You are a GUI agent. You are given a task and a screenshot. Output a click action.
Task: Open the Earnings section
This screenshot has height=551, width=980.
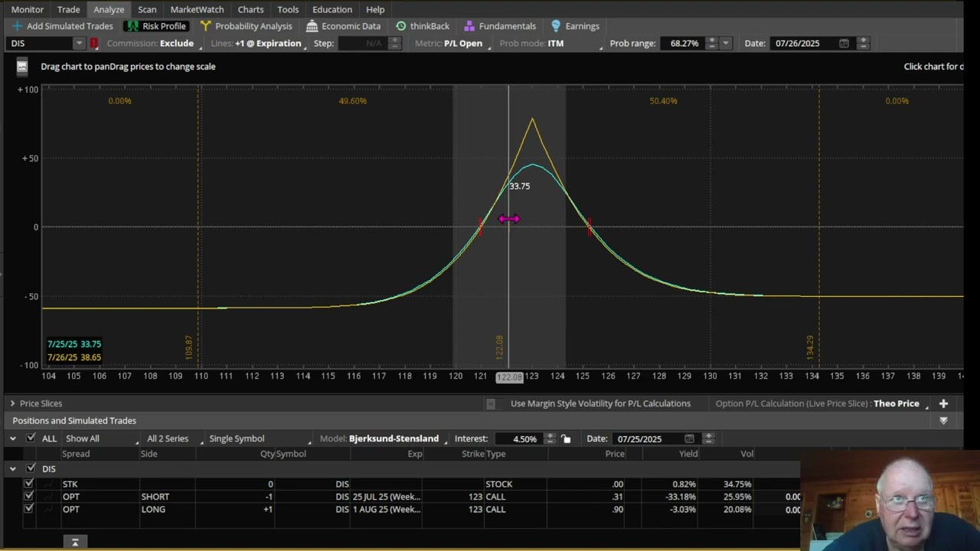(575, 26)
